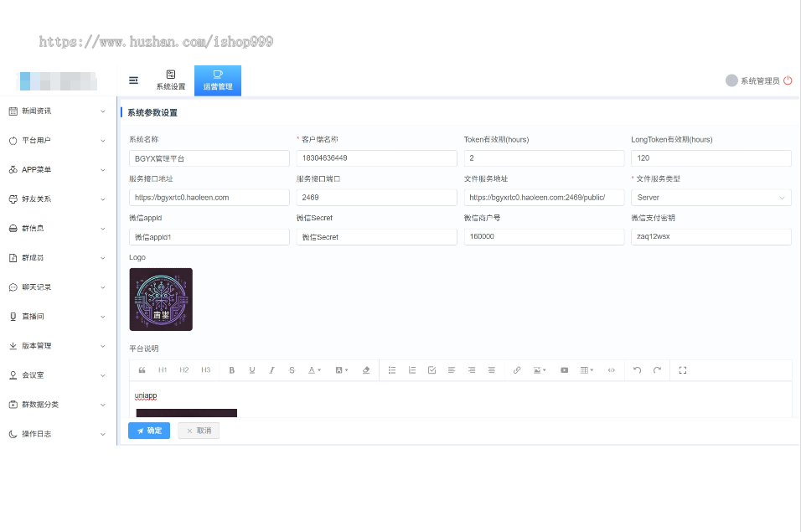The image size is (801, 532).
Task: Open the 会议室 menu item
Action: (58, 375)
